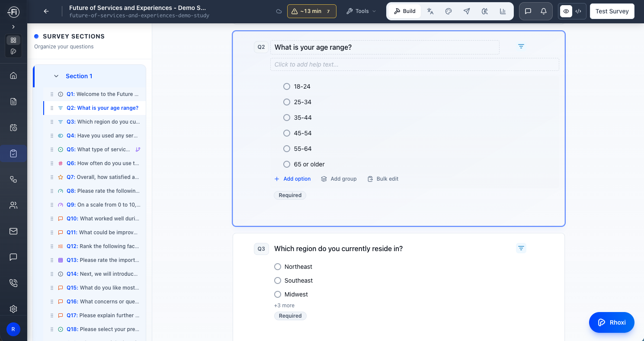The height and width of the screenshot is (341, 644).
Task: Open the documents icon in left sidebar
Action: point(13,102)
